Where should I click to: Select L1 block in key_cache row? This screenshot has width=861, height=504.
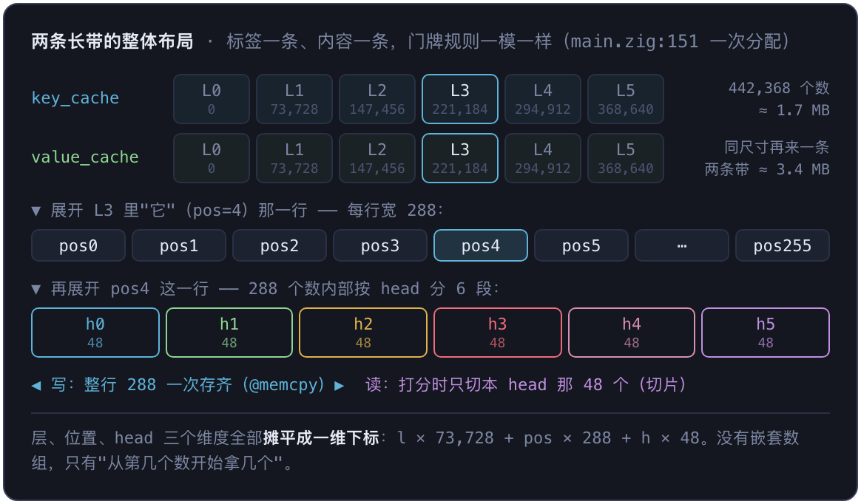(x=294, y=99)
